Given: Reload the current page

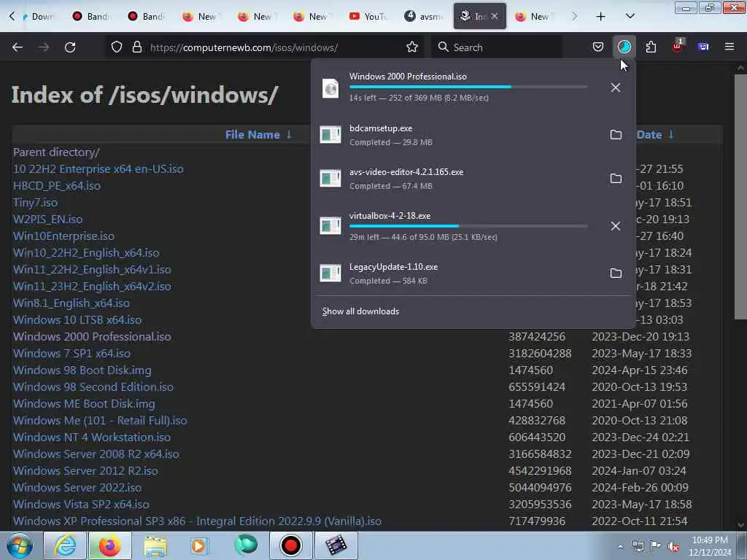Looking at the screenshot, I should pyautogui.click(x=70, y=47).
